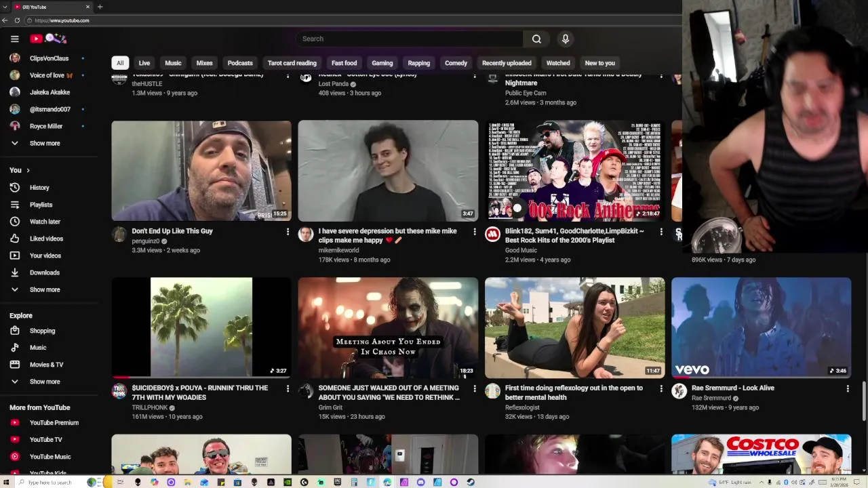
Task: Open Music under Explore
Action: (38, 348)
